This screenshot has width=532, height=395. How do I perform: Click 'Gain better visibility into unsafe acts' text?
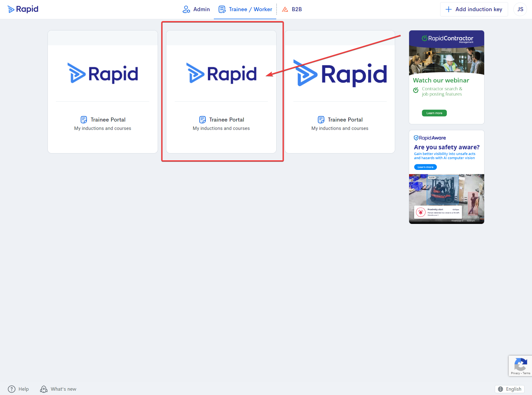tap(444, 154)
